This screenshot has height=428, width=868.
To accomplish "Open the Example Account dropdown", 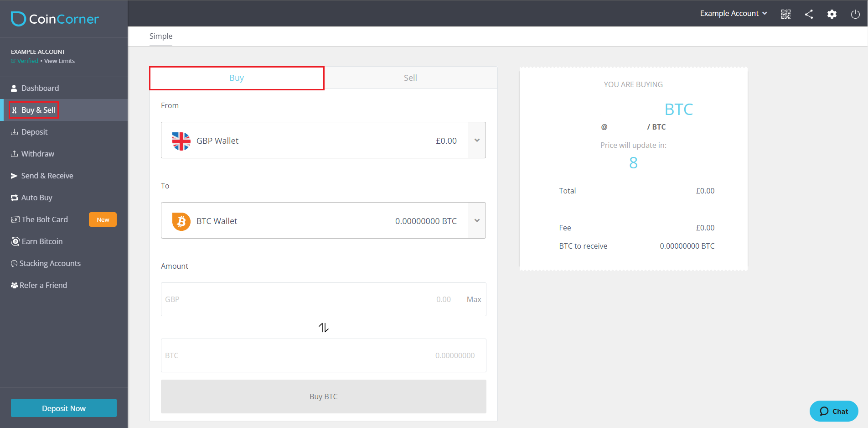I will (734, 14).
